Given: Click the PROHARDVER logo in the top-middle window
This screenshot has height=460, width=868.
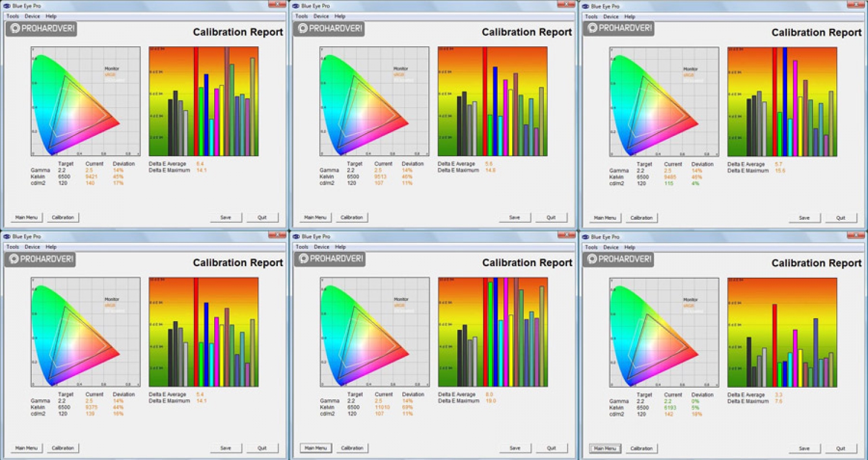Looking at the screenshot, I should click(329, 29).
